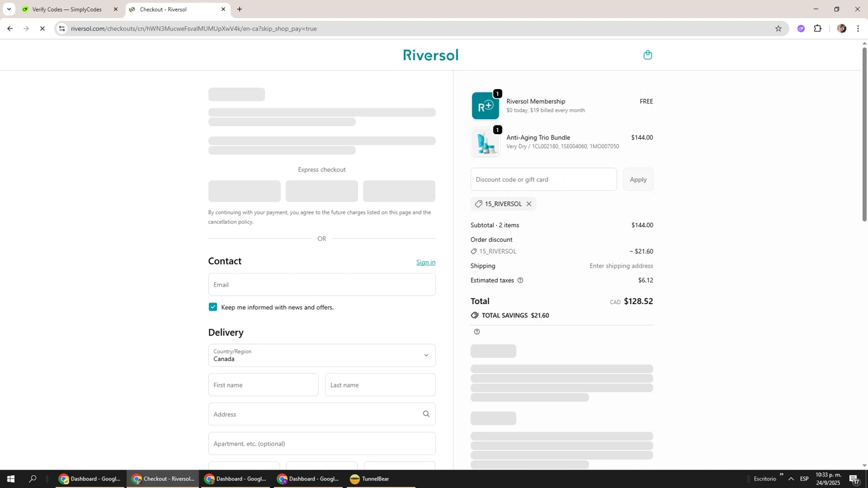Screen dimensions: 868x488
Task: Click the help icon below Total Savings
Action: click(477, 332)
